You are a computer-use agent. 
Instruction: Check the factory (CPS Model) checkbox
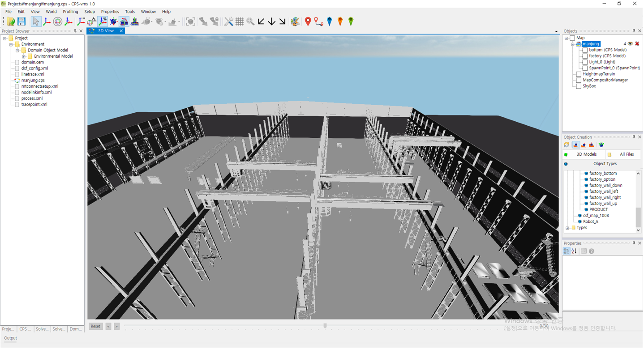point(585,56)
